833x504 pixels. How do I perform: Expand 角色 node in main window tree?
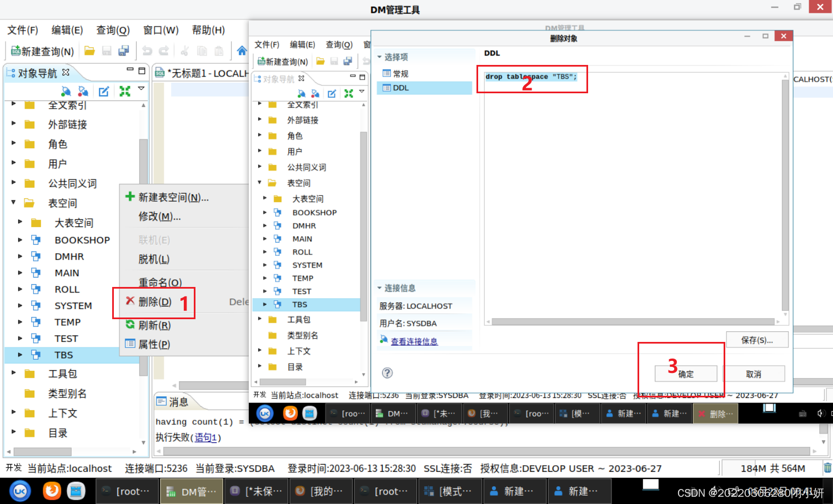click(x=13, y=143)
